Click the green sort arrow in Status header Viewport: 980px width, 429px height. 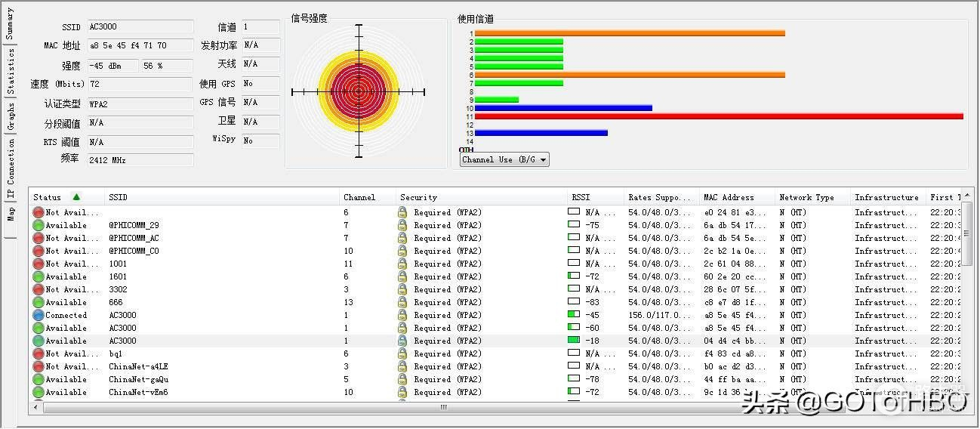(x=76, y=197)
